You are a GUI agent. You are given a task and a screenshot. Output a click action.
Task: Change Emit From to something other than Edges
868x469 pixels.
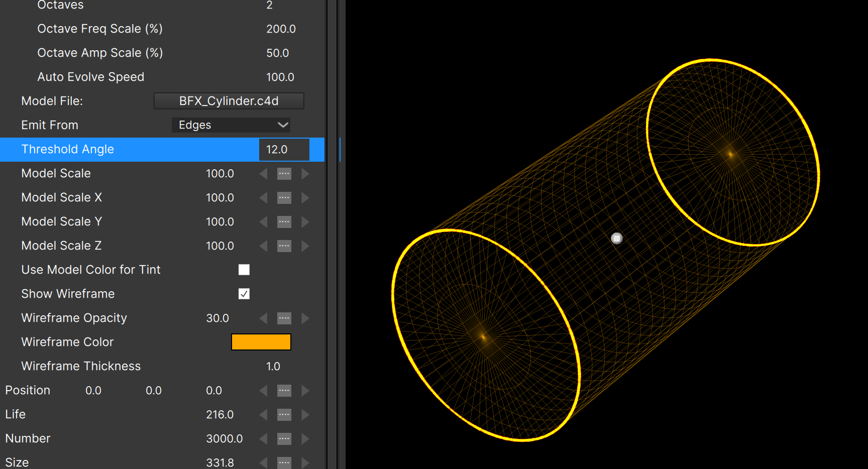231,125
